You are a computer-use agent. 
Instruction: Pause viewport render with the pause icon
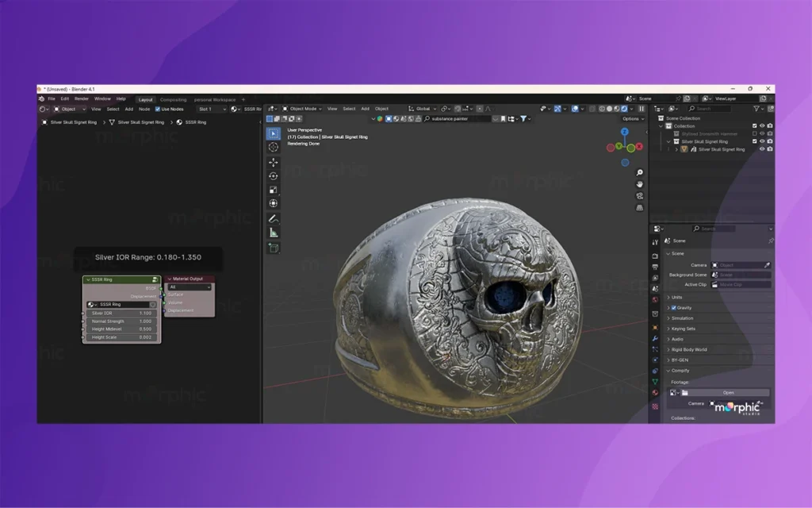[x=642, y=109]
